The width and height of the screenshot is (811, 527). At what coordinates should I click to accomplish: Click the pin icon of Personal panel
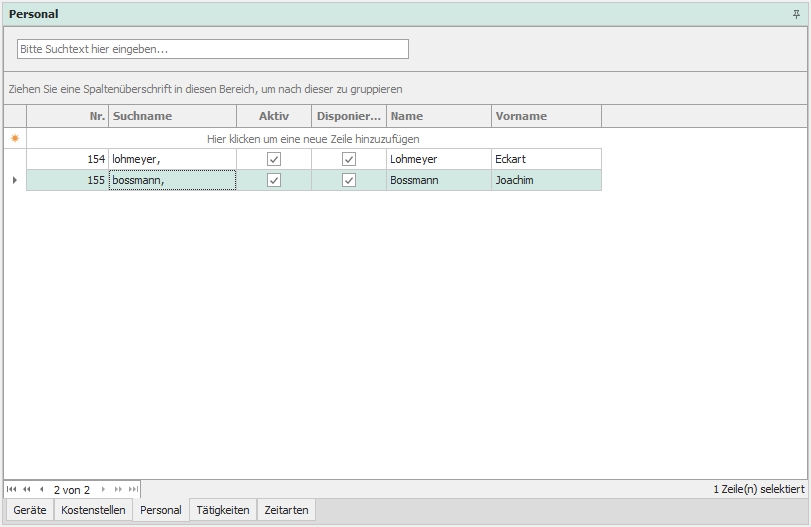pos(797,14)
